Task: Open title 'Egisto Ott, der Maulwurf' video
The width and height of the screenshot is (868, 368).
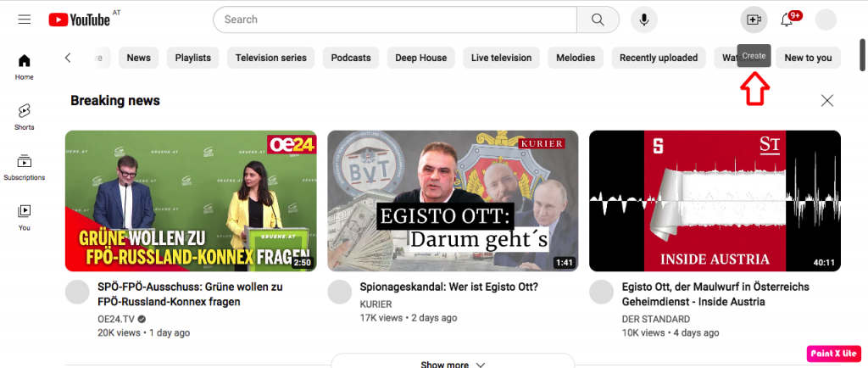Action: point(715,294)
